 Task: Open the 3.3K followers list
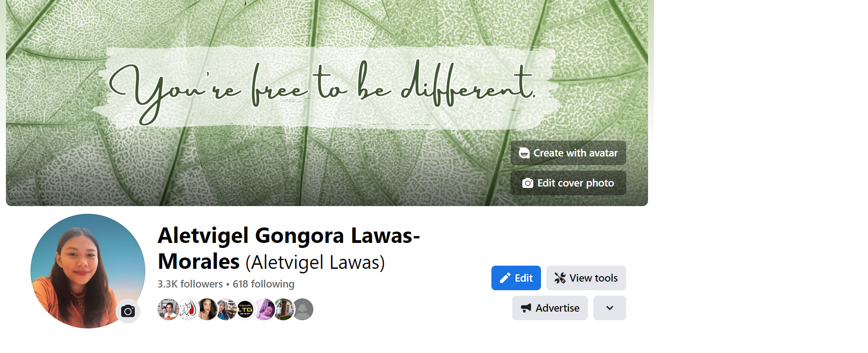click(190, 284)
